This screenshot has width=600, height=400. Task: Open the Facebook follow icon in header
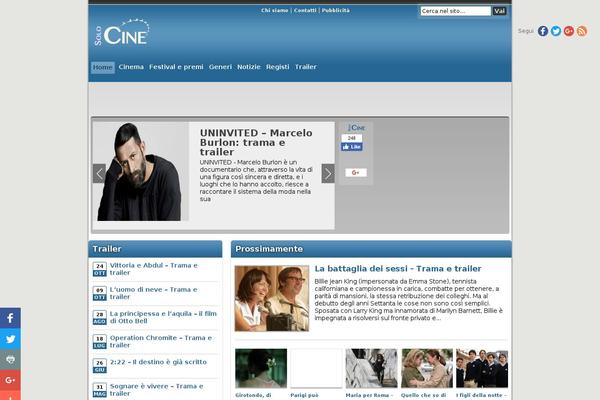(543, 31)
